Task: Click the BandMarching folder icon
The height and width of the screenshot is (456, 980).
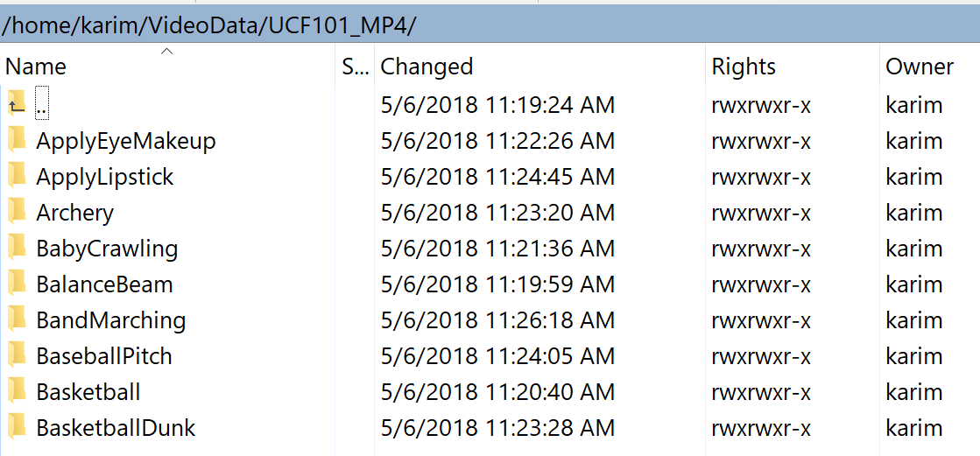Action: [x=17, y=320]
